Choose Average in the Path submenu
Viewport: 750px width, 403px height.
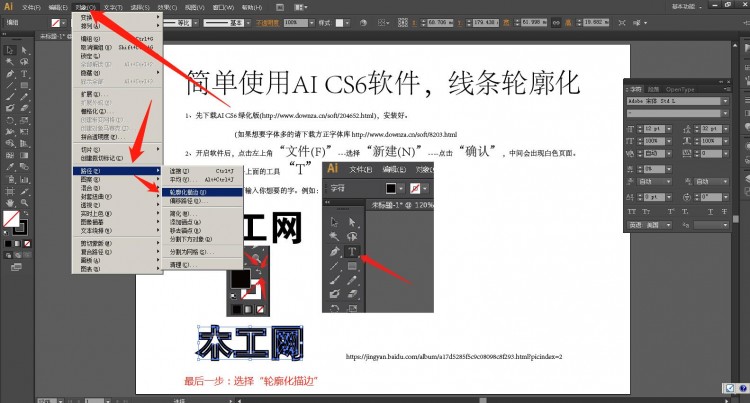[202, 179]
